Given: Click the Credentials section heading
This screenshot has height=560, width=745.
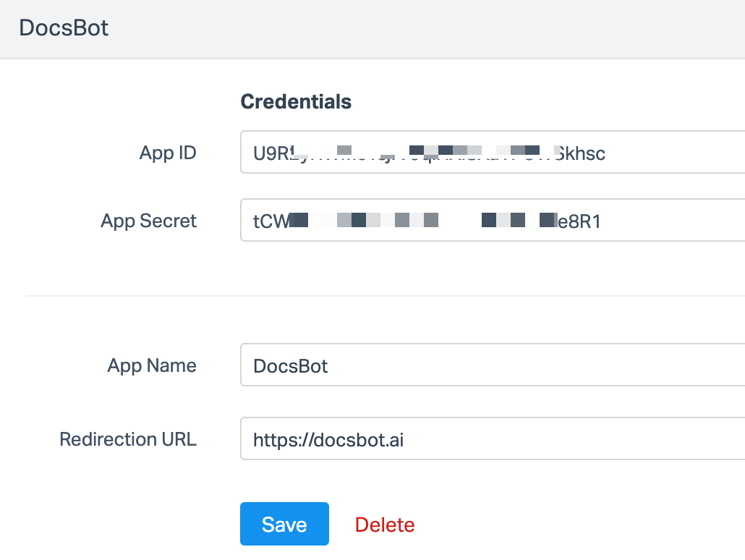Looking at the screenshot, I should coord(296,101).
